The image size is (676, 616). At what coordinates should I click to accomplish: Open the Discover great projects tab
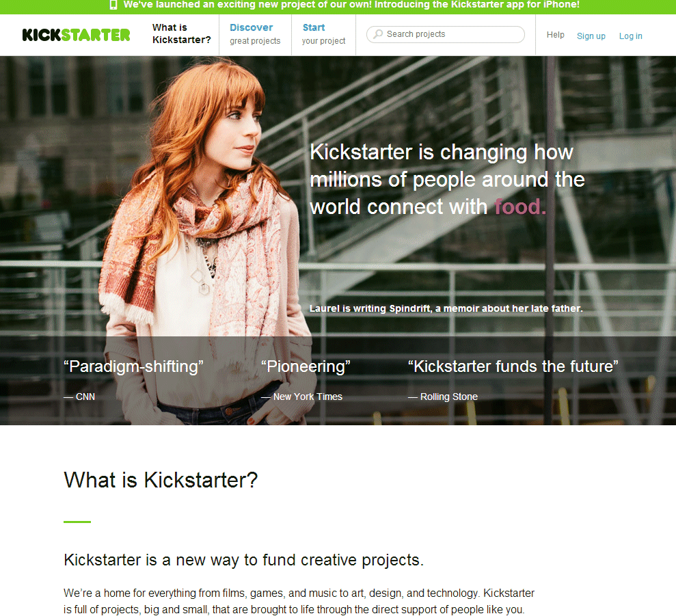tap(255, 34)
